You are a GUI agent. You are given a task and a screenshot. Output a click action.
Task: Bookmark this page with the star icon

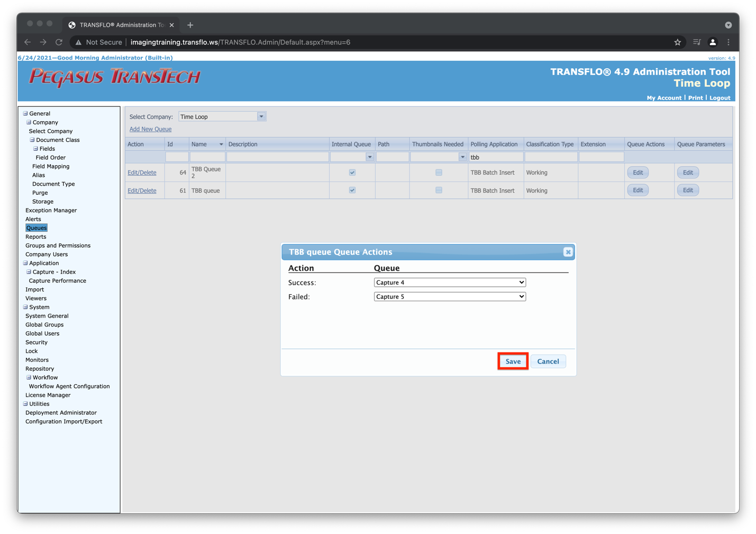tap(677, 42)
